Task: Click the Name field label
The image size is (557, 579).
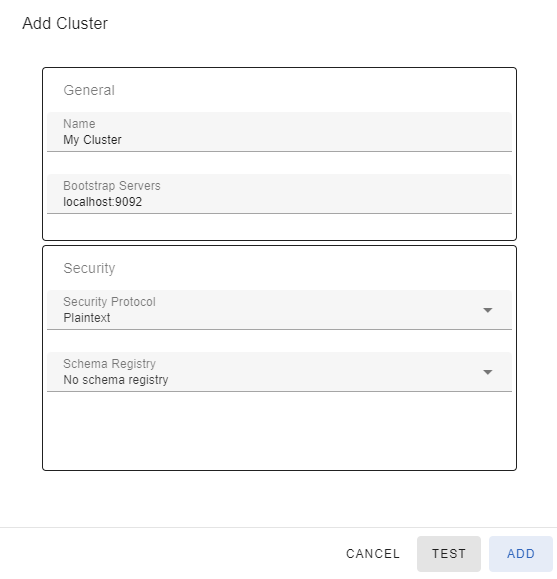Action: (79, 124)
